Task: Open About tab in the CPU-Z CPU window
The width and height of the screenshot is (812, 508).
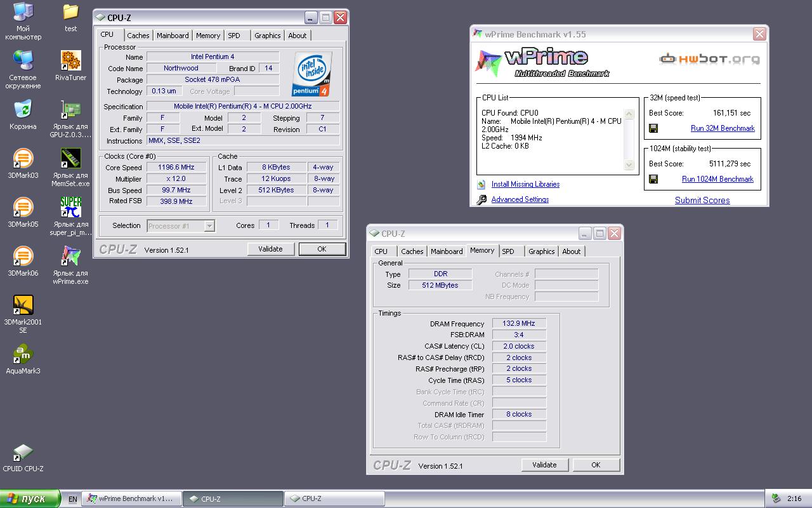Action: click(x=298, y=36)
